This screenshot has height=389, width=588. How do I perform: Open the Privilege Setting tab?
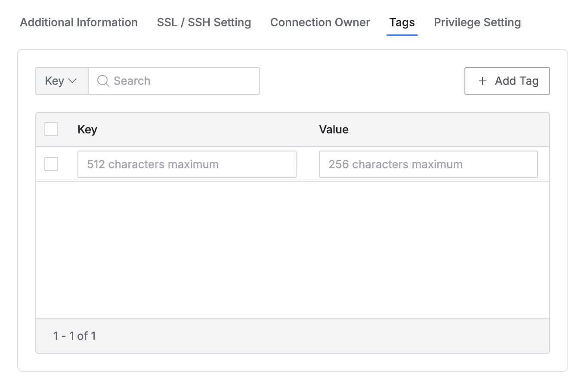point(477,22)
